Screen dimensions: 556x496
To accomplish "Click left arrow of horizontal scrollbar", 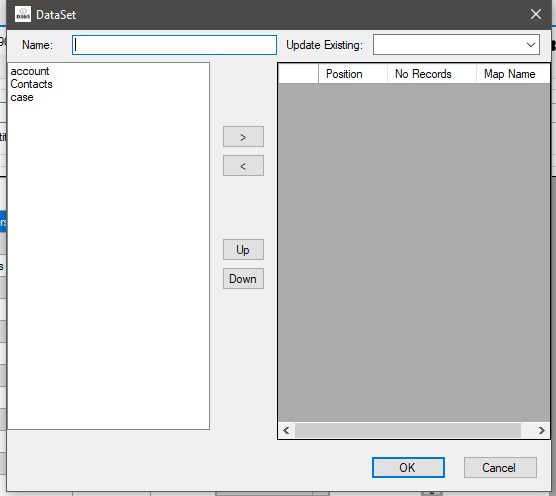I will click(287, 430).
